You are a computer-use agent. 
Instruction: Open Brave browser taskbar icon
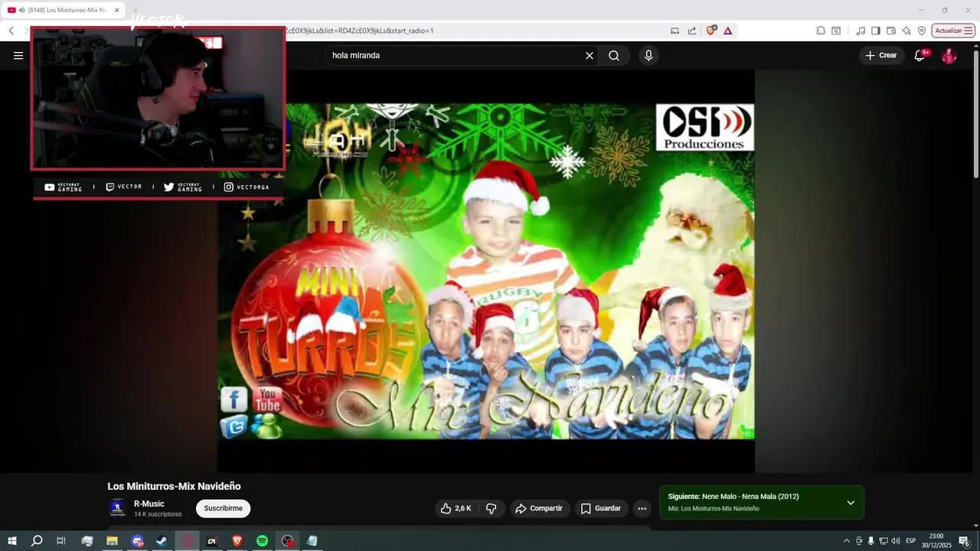click(x=237, y=541)
